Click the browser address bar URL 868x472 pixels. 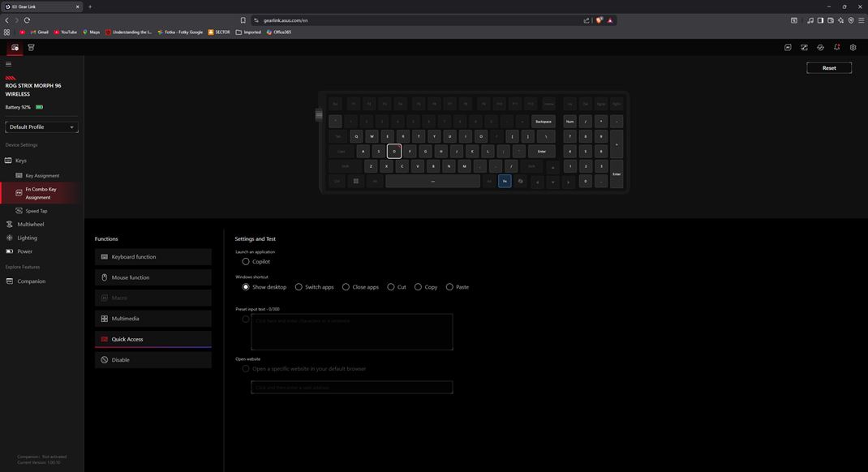286,20
